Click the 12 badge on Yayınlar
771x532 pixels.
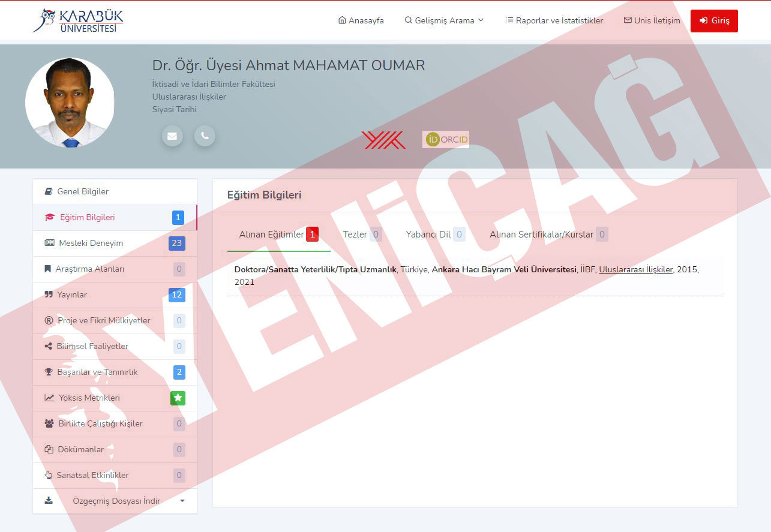point(177,295)
